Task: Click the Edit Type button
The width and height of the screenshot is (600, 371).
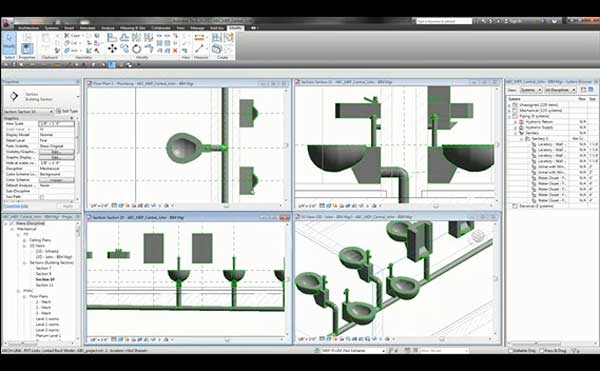Action: point(67,111)
